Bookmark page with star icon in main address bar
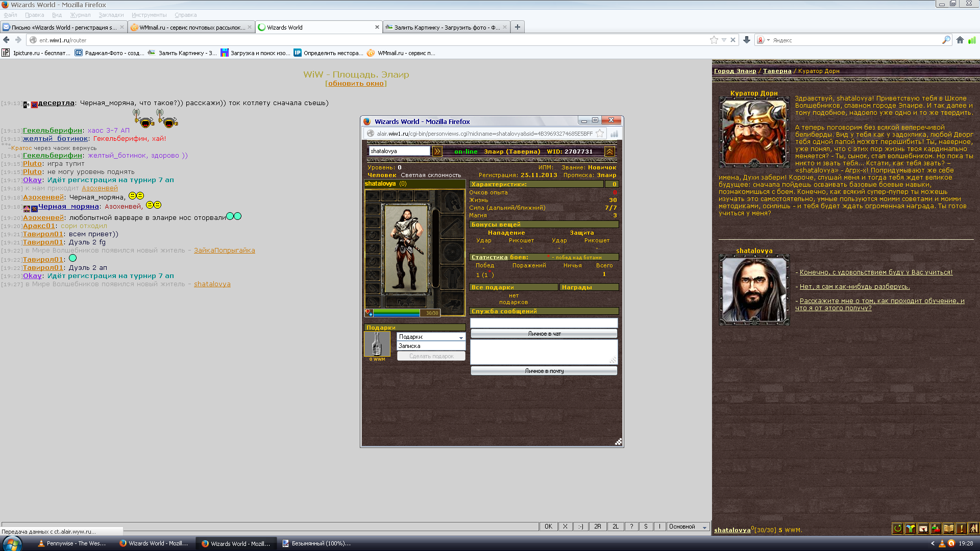The image size is (980, 551). coord(714,40)
